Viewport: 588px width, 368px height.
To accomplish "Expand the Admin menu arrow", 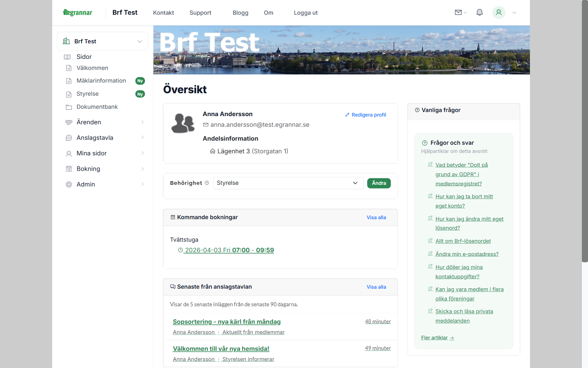I will pos(143,184).
